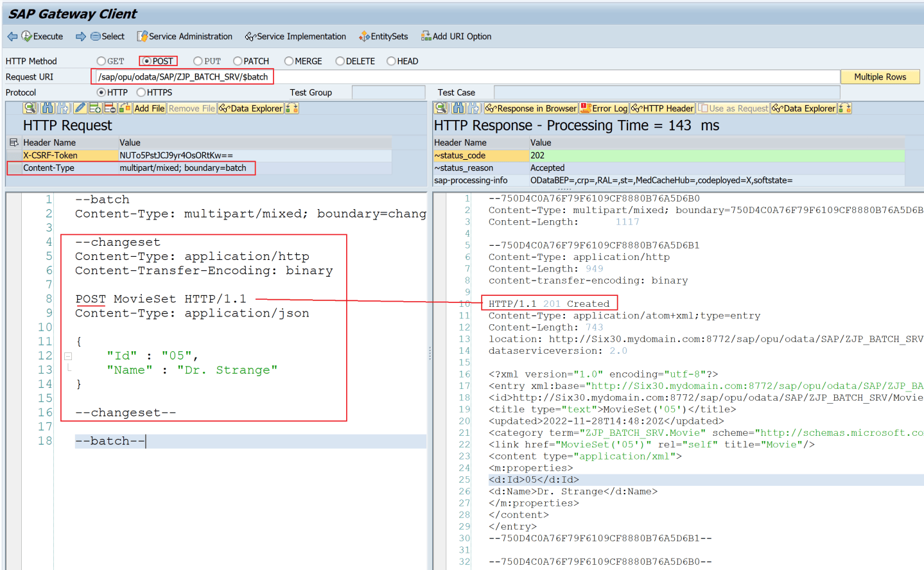Click the last icon in HTTP Response toolbar

[845, 108]
